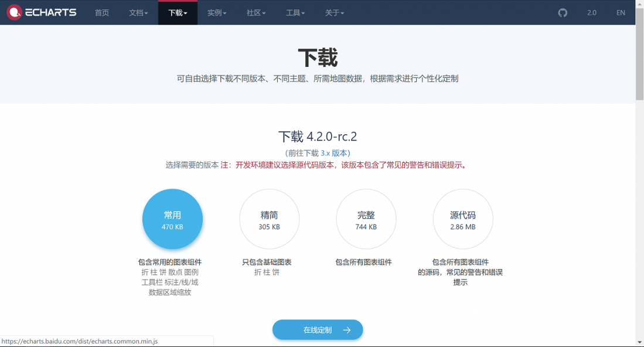Click the 下载 page heading
644x347 pixels.
(x=318, y=57)
